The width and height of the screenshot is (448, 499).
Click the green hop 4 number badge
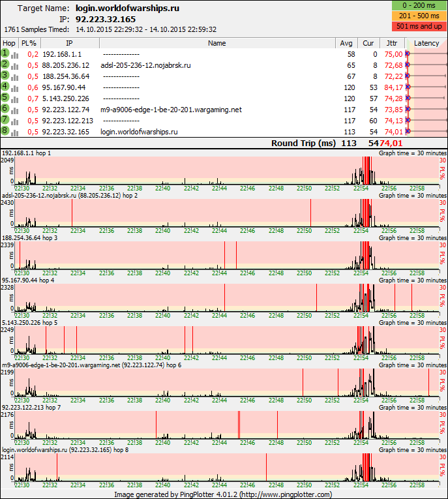click(5, 86)
